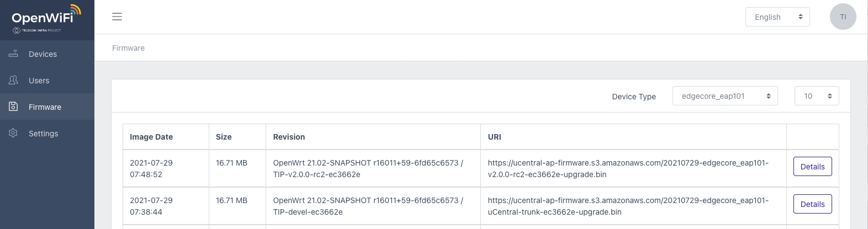
Task: Click the Revision column header
Action: pos(289,137)
